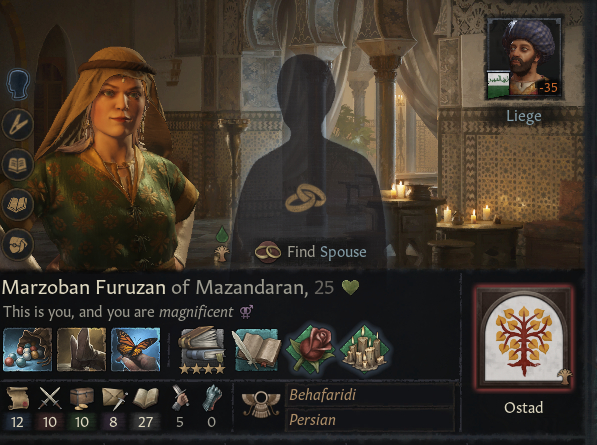Select the butterfly-on-hand trait icon
Image resolution: width=597 pixels, height=445 pixels.
pyautogui.click(x=136, y=349)
